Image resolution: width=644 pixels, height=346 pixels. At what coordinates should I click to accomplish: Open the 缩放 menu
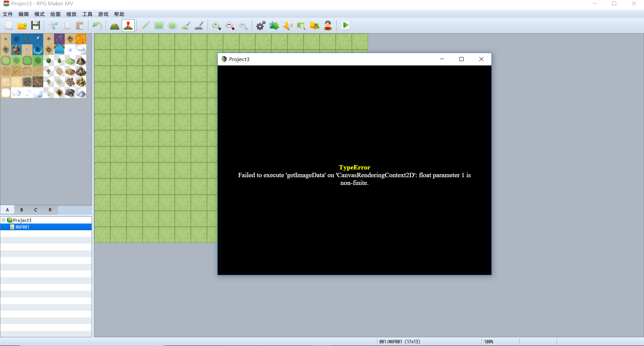point(71,14)
